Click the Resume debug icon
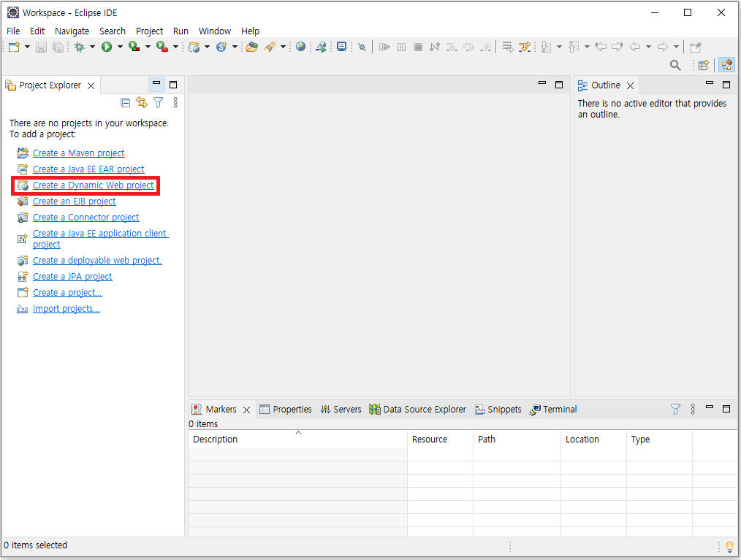 (x=384, y=47)
